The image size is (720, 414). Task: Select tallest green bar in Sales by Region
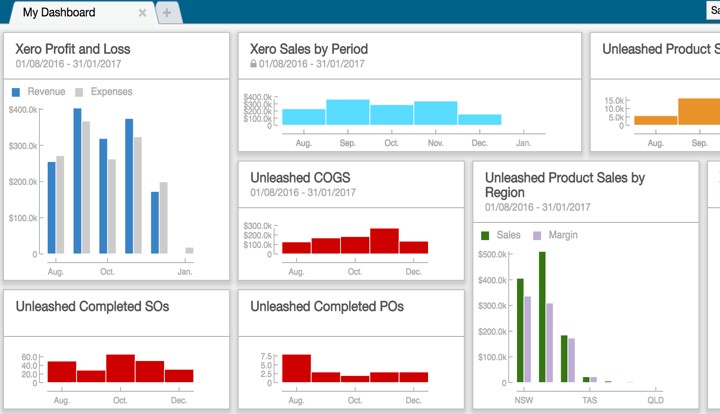[x=542, y=317]
